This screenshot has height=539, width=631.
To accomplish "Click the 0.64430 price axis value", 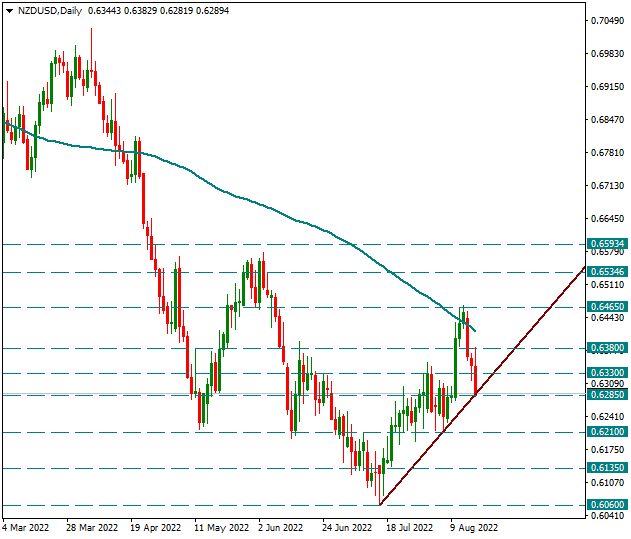I will (x=607, y=318).
